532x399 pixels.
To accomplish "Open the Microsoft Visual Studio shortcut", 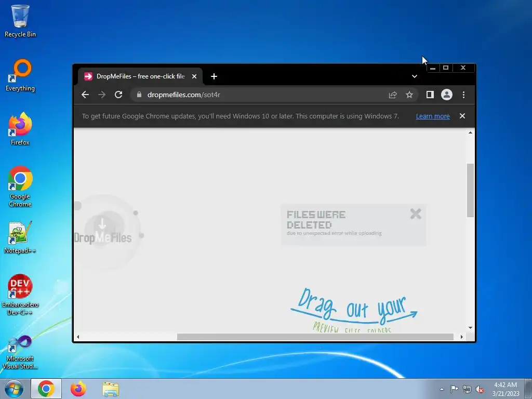I will [20, 352].
